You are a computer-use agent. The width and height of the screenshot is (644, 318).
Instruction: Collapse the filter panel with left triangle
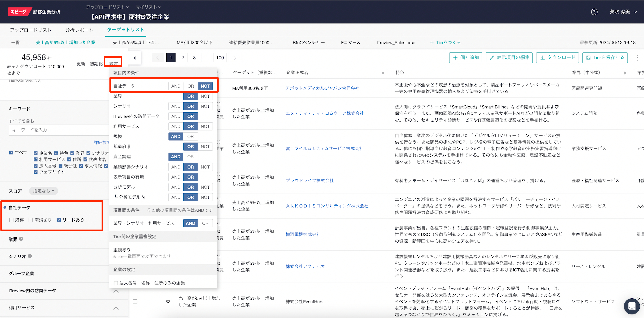135,58
